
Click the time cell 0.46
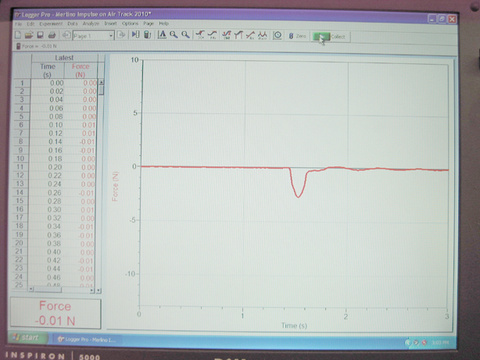click(x=54, y=277)
